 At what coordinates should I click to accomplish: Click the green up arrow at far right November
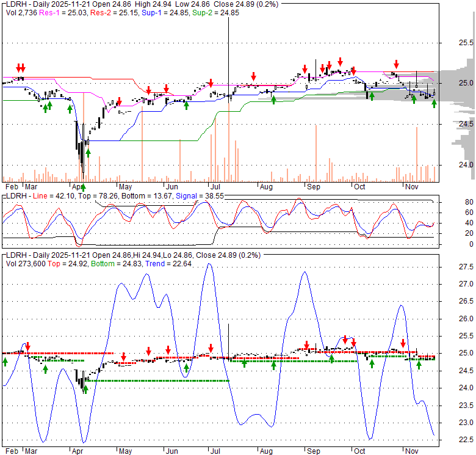pyautogui.click(x=434, y=104)
